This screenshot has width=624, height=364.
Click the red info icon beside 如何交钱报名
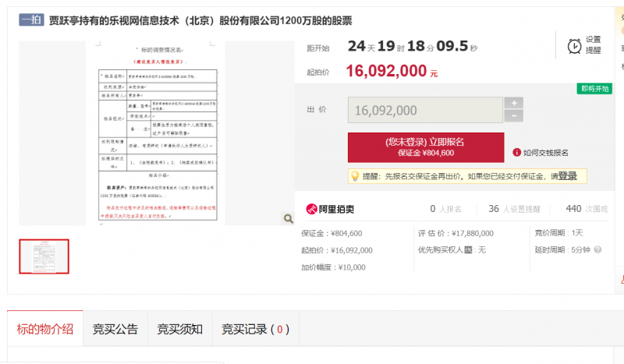pyautogui.click(x=516, y=152)
